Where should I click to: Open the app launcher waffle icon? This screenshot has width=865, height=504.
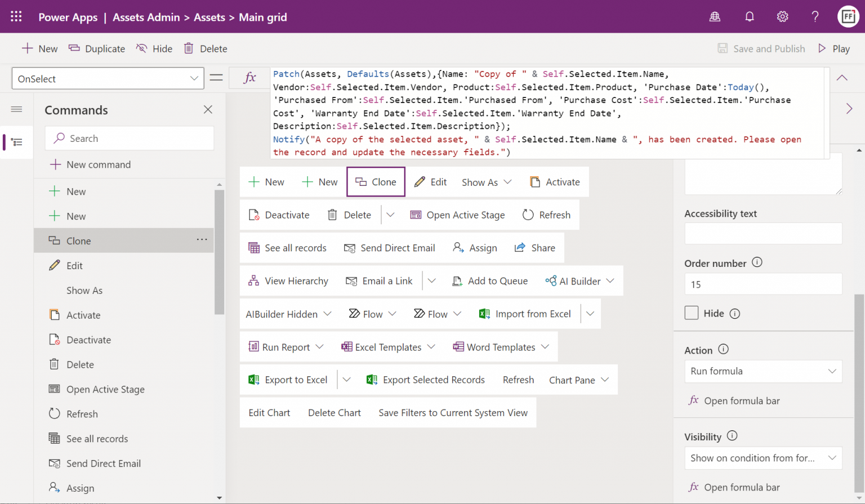click(16, 17)
